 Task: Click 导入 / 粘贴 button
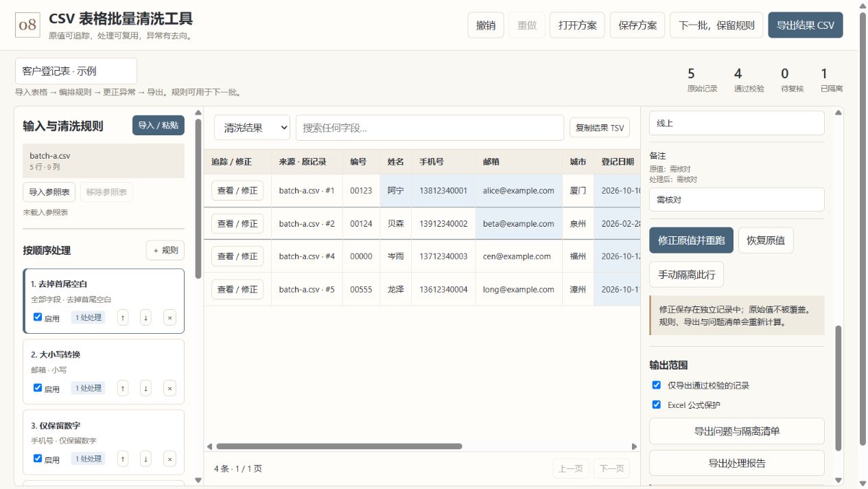[x=159, y=126]
